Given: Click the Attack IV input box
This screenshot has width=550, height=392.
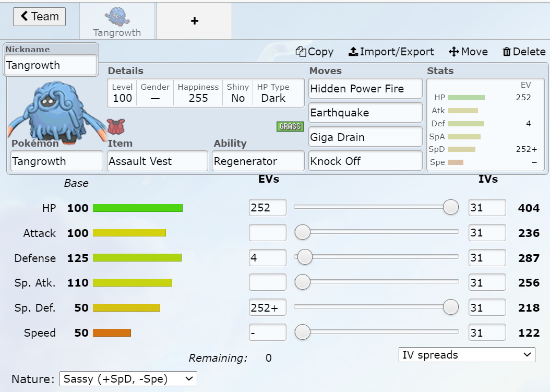Looking at the screenshot, I should tap(487, 232).
